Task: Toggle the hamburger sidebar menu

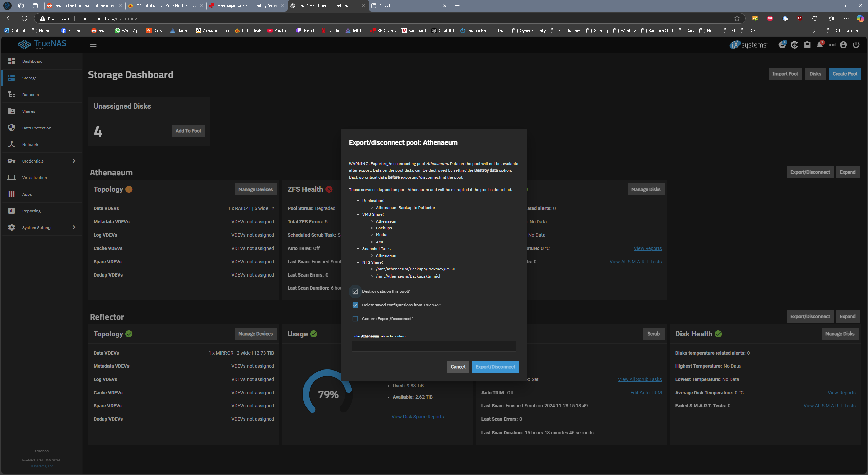Action: (93, 45)
